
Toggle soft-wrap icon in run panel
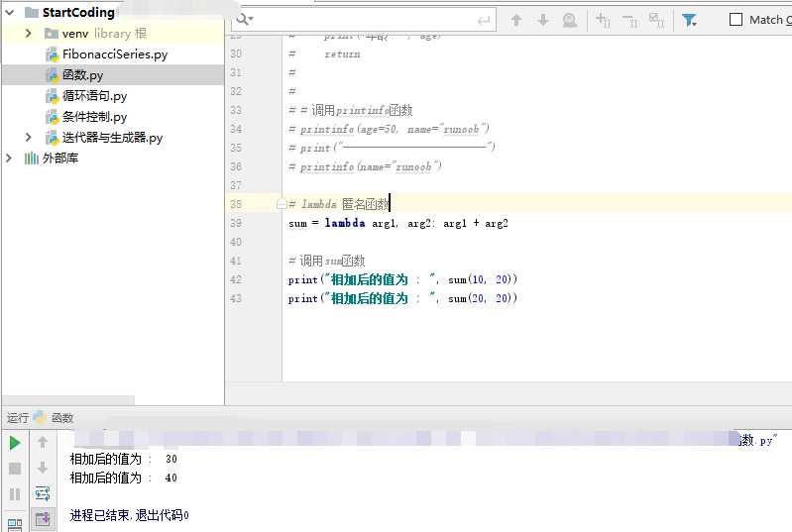(x=43, y=493)
